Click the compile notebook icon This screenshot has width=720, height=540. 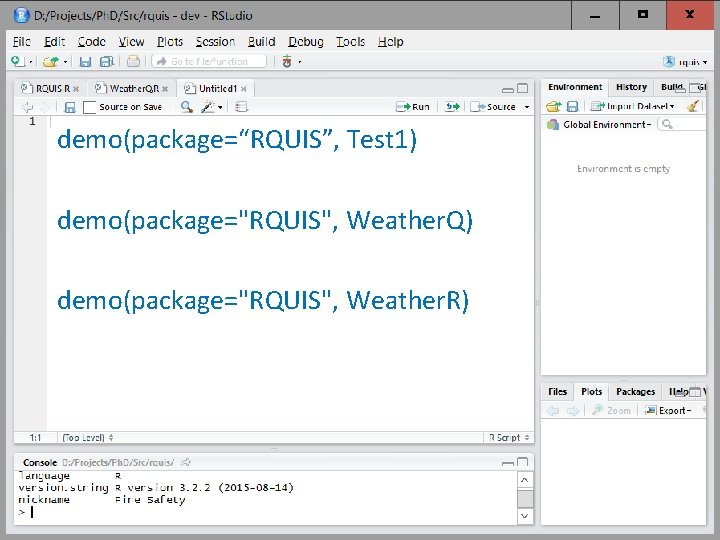click(x=241, y=107)
